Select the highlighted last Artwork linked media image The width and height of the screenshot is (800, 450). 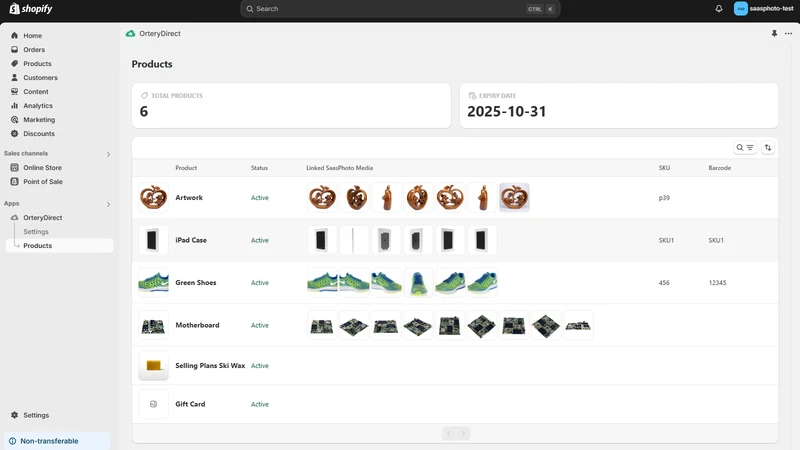(514, 197)
